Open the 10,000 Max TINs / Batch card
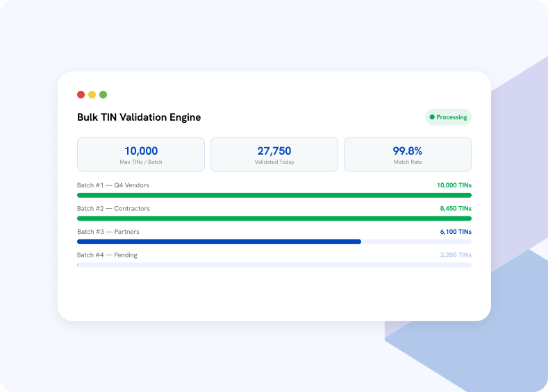This screenshot has height=392, width=548. click(141, 154)
